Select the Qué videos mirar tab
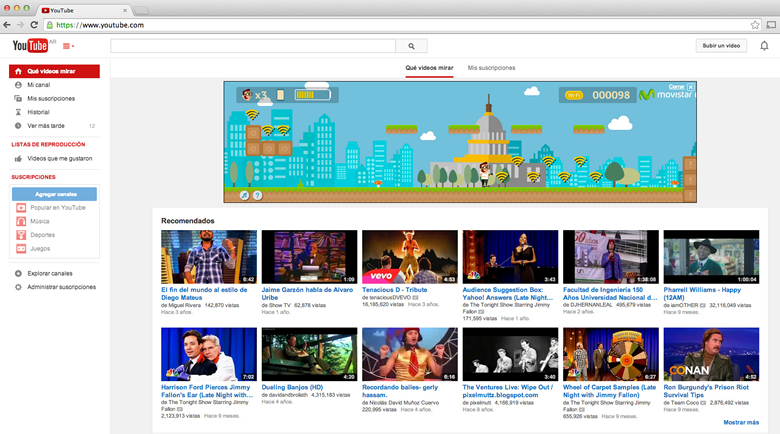Screen dimensions: 780x434 click(429, 68)
